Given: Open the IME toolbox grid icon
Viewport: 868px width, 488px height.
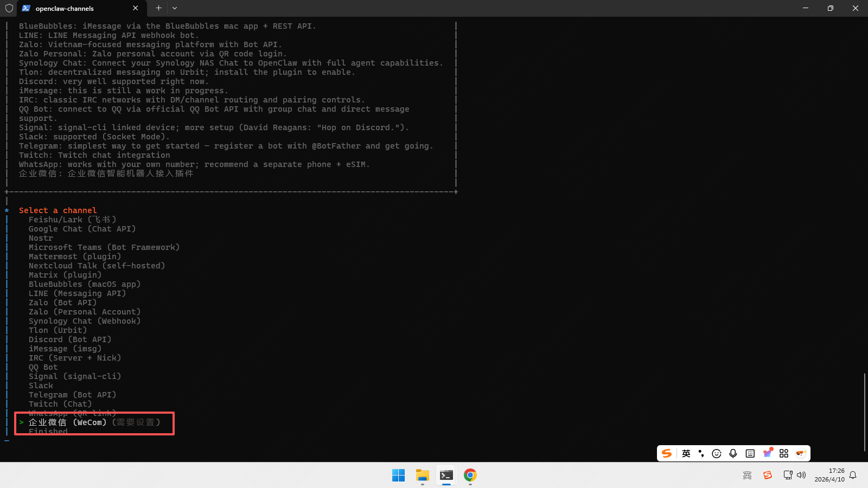Looking at the screenshot, I should 784,453.
